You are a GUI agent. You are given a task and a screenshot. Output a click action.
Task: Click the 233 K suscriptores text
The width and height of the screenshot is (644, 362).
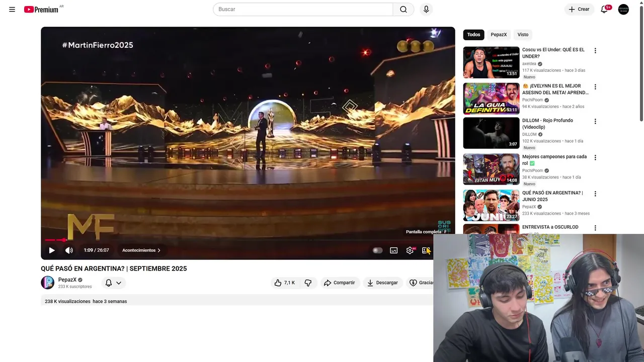point(75,287)
